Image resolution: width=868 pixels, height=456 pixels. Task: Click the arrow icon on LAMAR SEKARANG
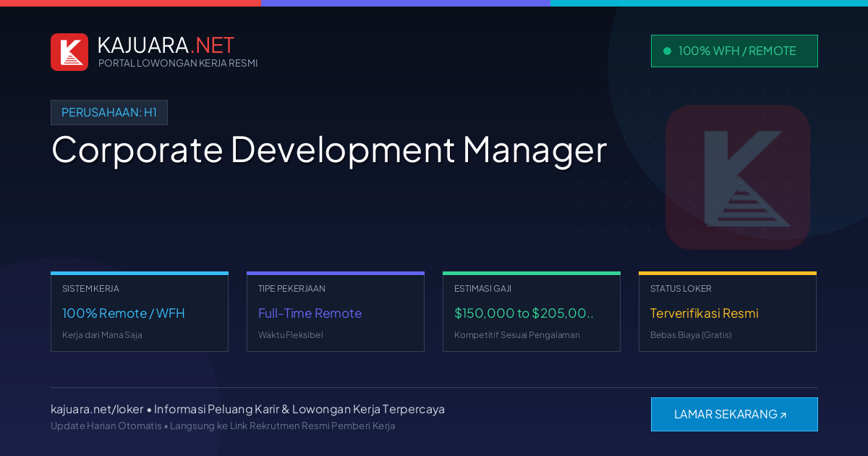point(783,415)
